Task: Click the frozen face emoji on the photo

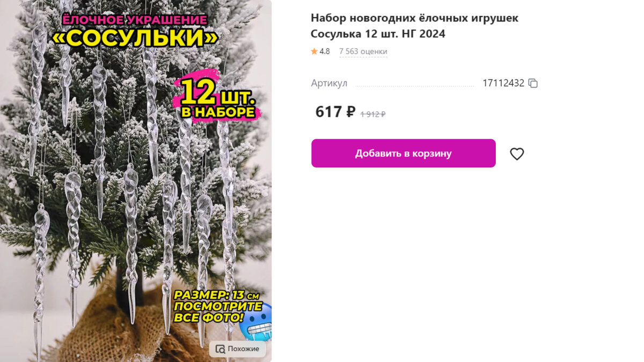Action: [256, 321]
